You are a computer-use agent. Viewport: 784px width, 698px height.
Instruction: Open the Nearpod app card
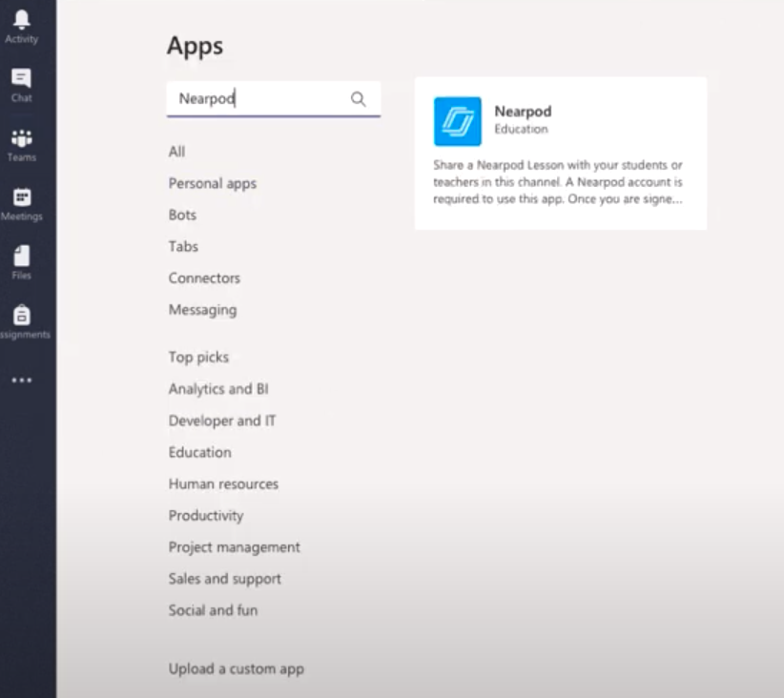(560, 153)
